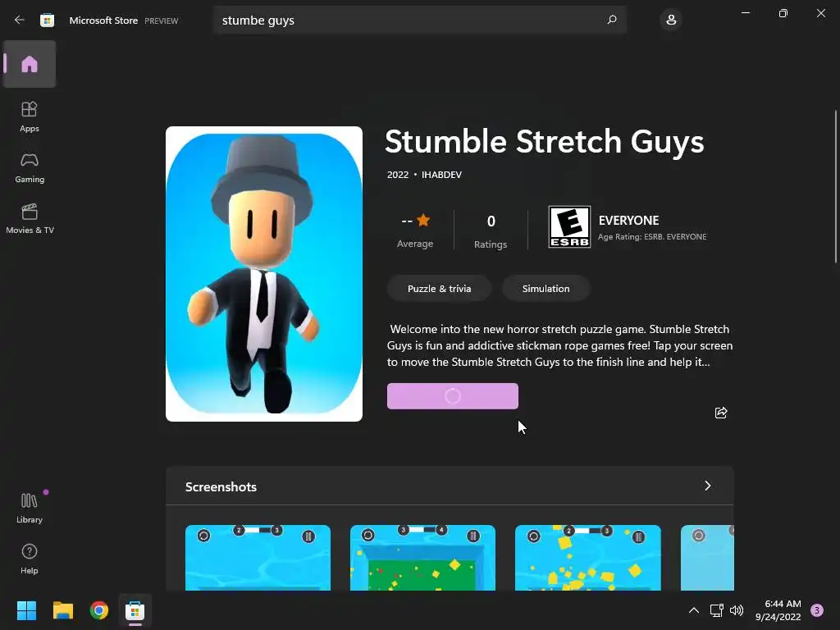The image size is (840, 630).
Task: Open the Apps sidebar section
Action: (30, 116)
